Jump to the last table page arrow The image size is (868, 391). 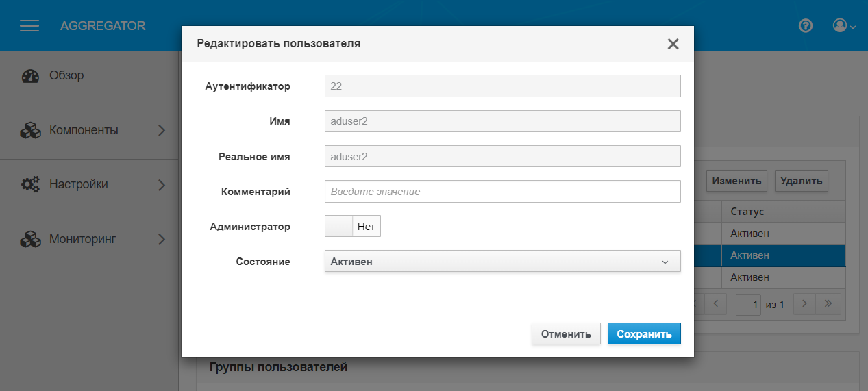pos(828,303)
